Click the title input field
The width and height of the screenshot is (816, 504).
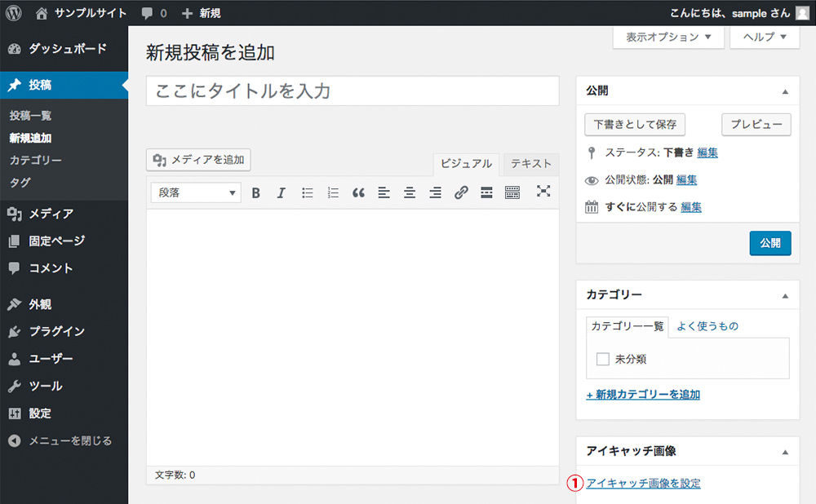[x=353, y=91]
